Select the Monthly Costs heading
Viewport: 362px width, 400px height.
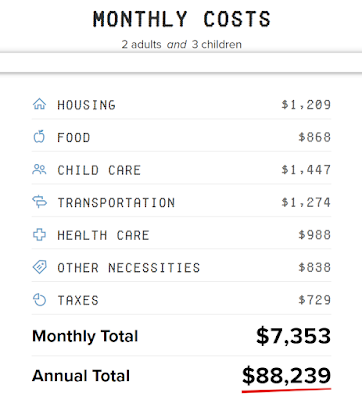pos(182,19)
